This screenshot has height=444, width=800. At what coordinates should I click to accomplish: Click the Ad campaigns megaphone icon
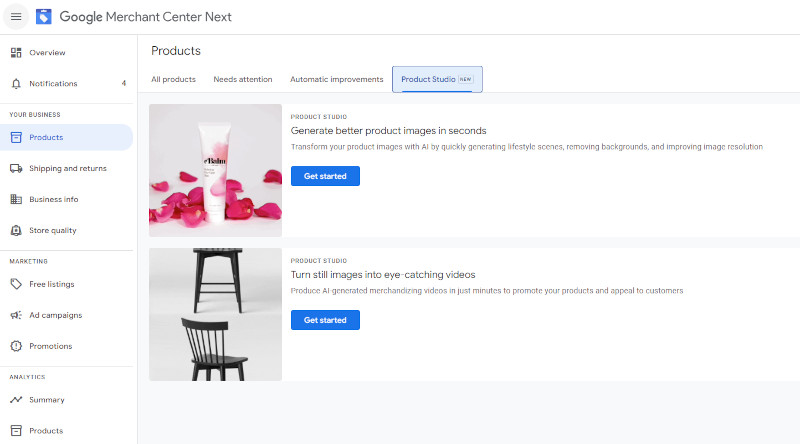tap(16, 315)
